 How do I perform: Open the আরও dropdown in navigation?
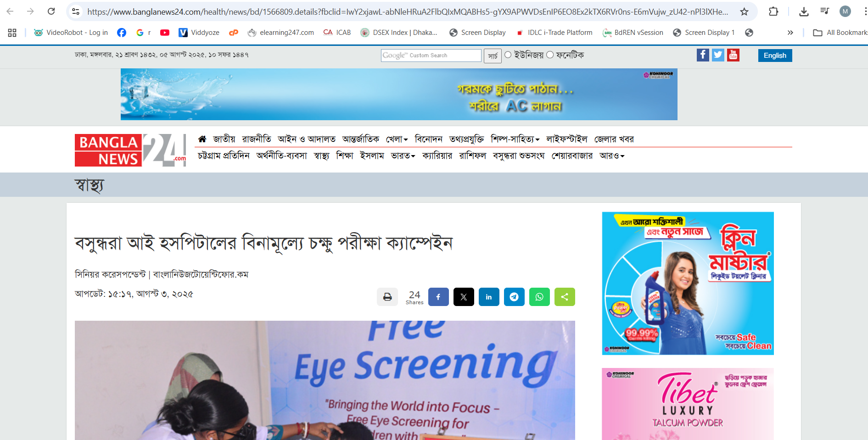[612, 156]
